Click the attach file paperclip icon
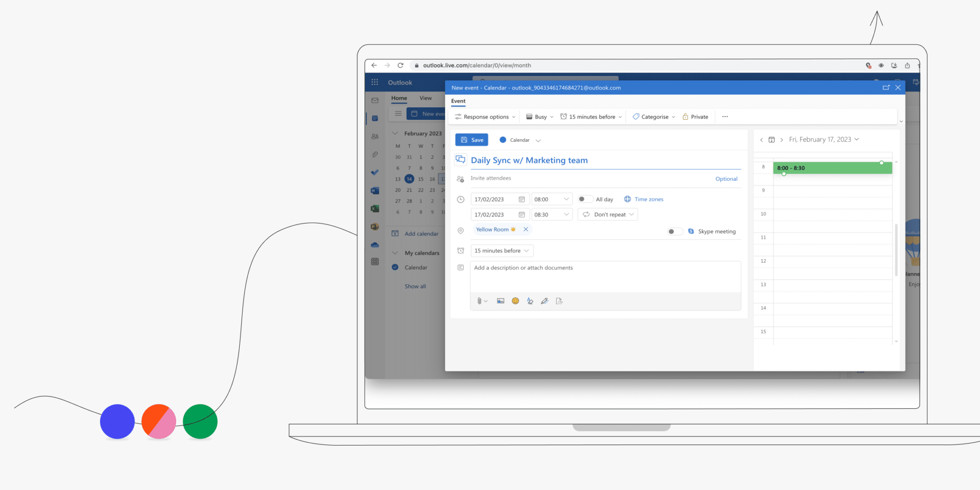980x490 pixels. click(x=479, y=301)
